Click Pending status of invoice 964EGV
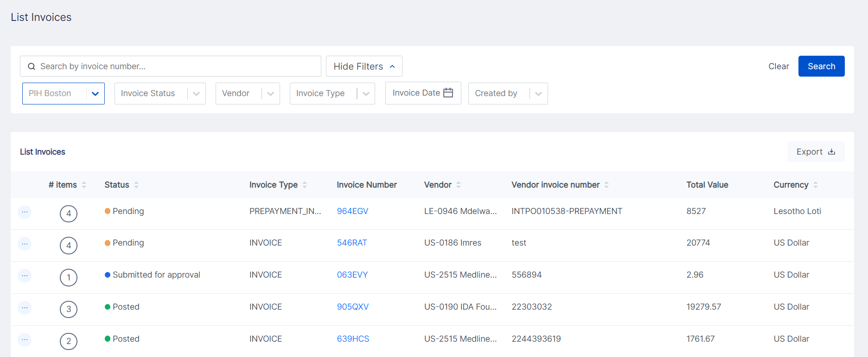 point(124,211)
